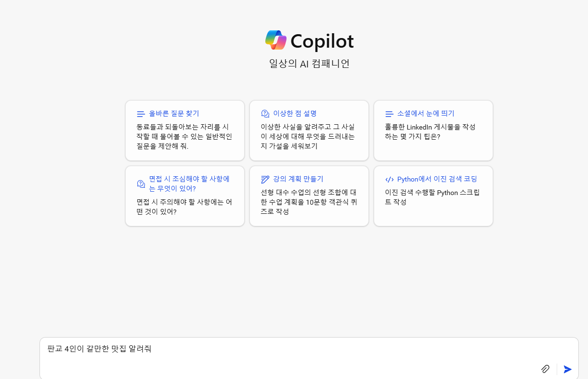Select the 소셜에서 눈에 띄기 card
588x379 pixels.
point(433,131)
